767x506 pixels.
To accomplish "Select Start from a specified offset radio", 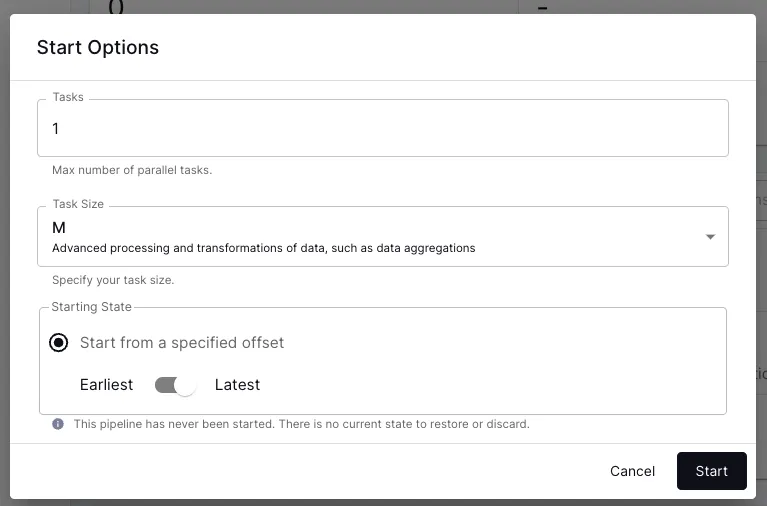I will click(59, 343).
